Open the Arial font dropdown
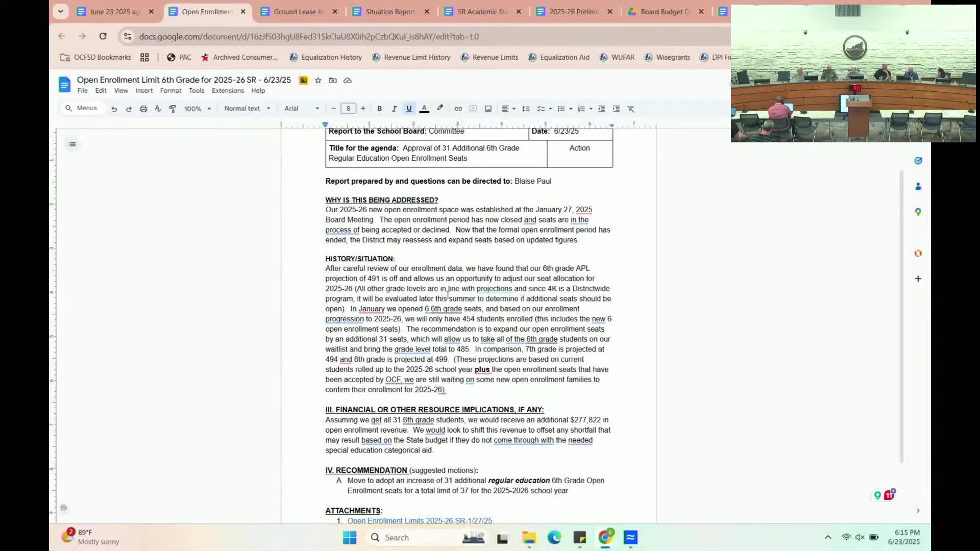Viewport: 980px width, 551px height. coord(301,109)
